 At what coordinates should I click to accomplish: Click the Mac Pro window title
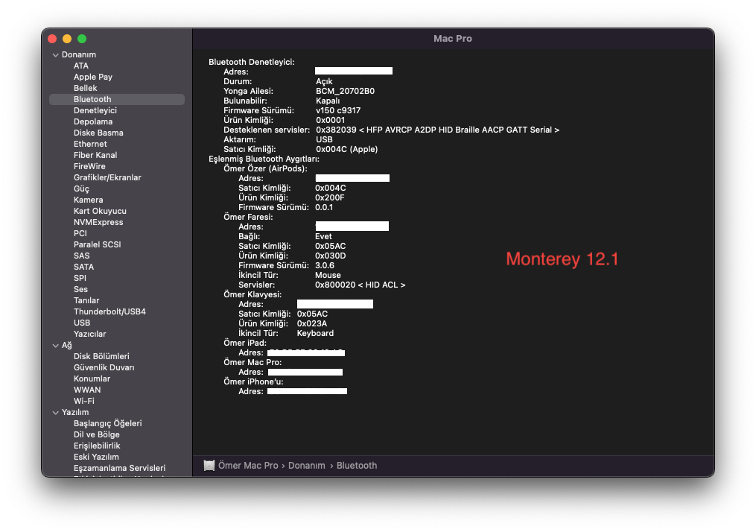point(452,39)
